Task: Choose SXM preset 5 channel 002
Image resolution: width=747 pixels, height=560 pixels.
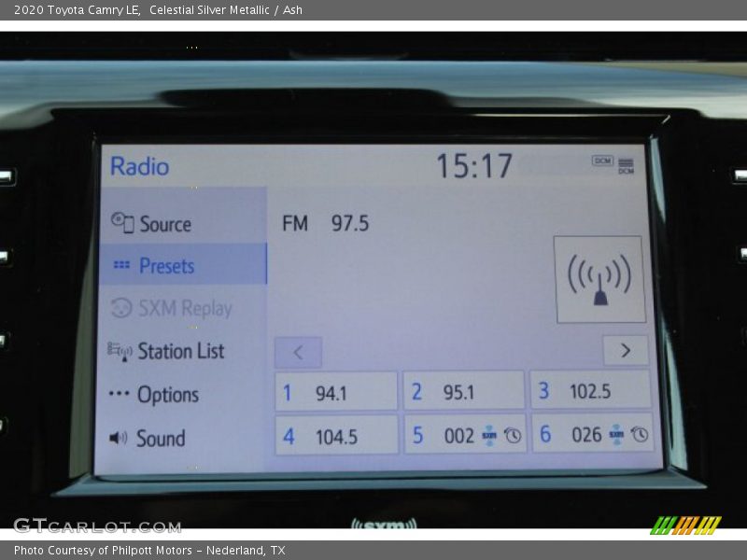Action: 464,435
